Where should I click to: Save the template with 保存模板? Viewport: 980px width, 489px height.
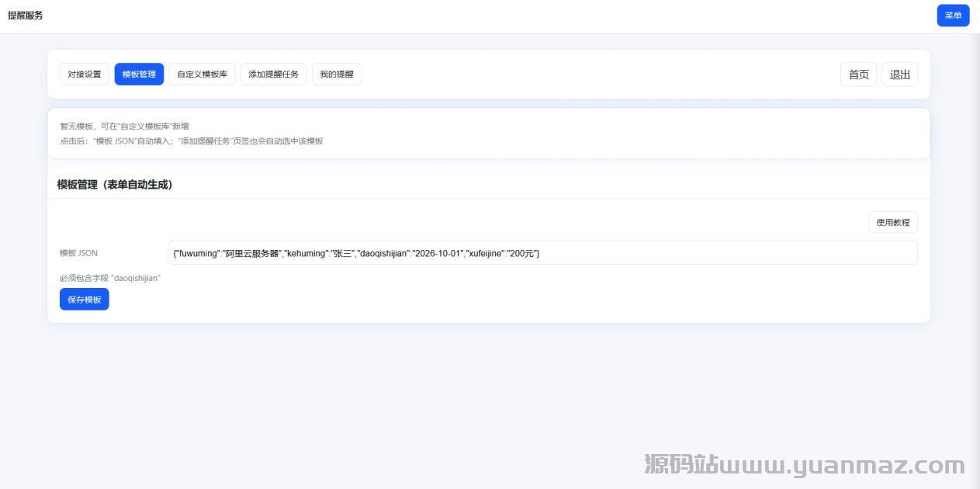tap(85, 300)
